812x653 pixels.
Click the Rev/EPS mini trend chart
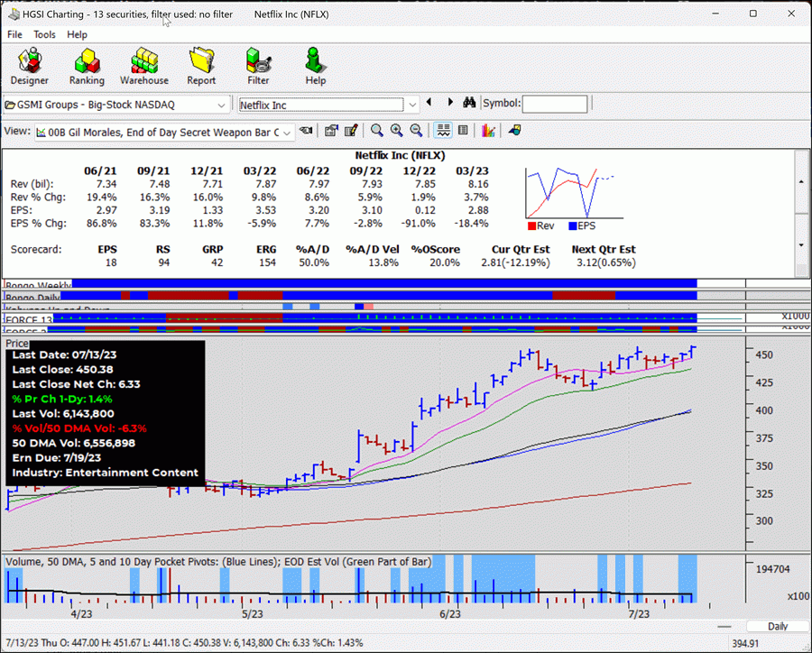point(574,193)
